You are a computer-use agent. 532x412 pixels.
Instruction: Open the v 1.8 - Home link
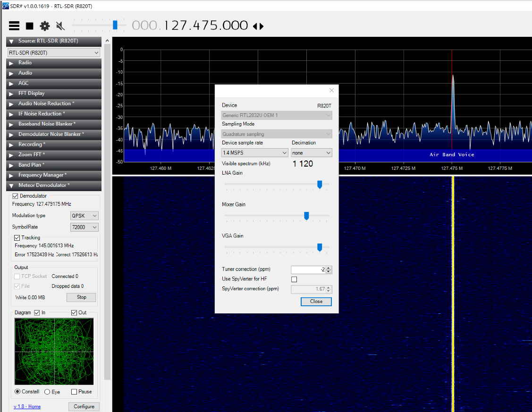[x=27, y=406]
